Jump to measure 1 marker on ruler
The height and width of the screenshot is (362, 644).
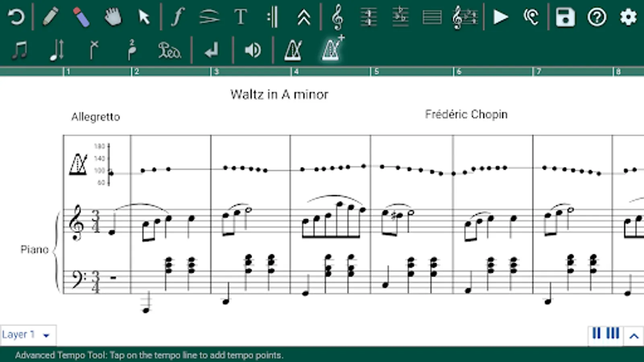pyautogui.click(x=68, y=72)
